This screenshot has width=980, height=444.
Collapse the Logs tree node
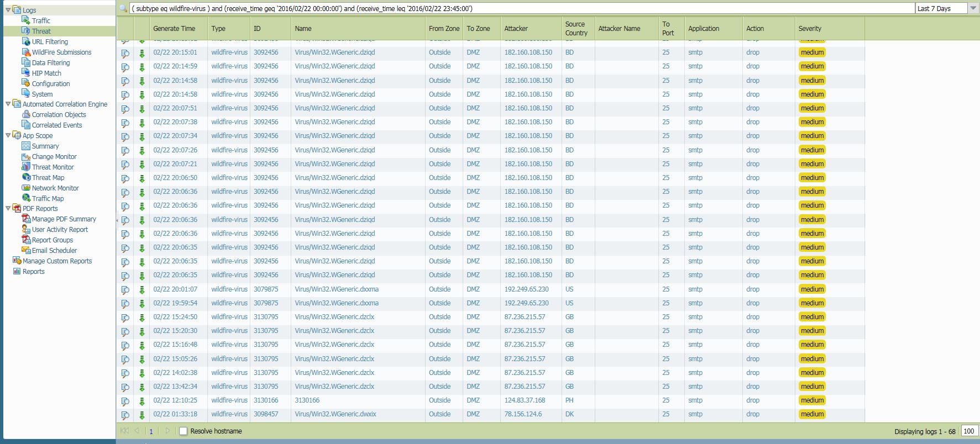pyautogui.click(x=8, y=10)
